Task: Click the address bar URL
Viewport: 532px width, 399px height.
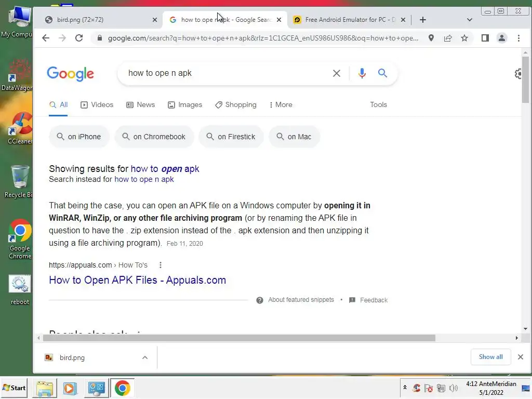Action: pyautogui.click(x=263, y=38)
